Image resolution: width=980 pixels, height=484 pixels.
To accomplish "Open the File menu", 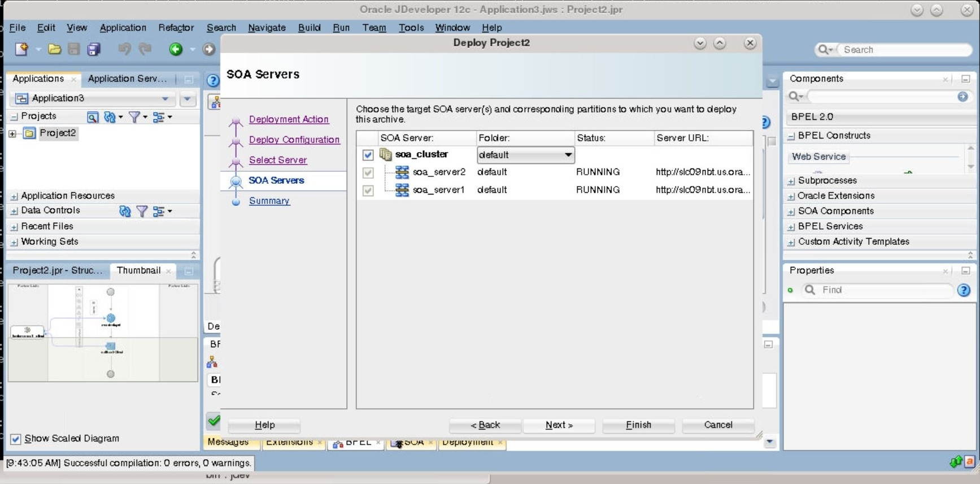I will click(x=18, y=28).
